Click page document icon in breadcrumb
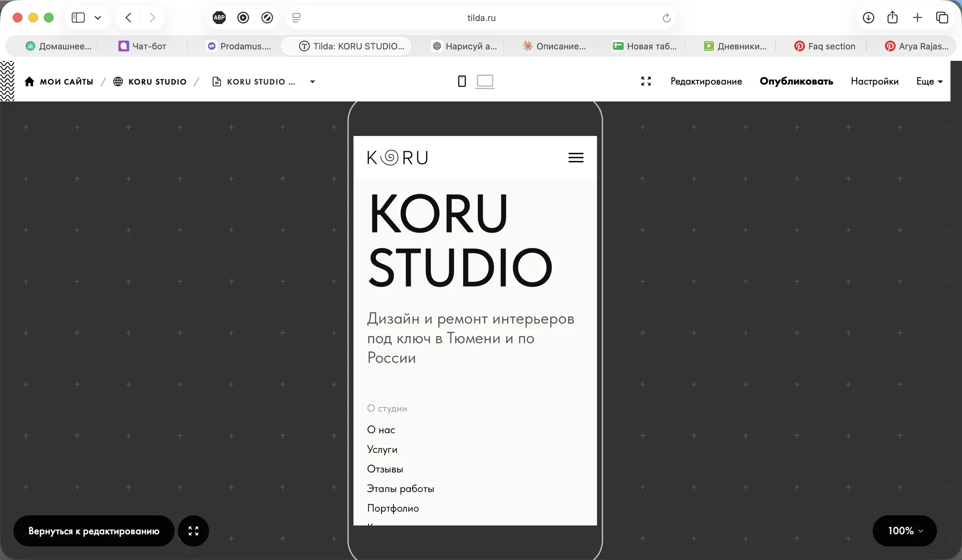 [x=216, y=81]
